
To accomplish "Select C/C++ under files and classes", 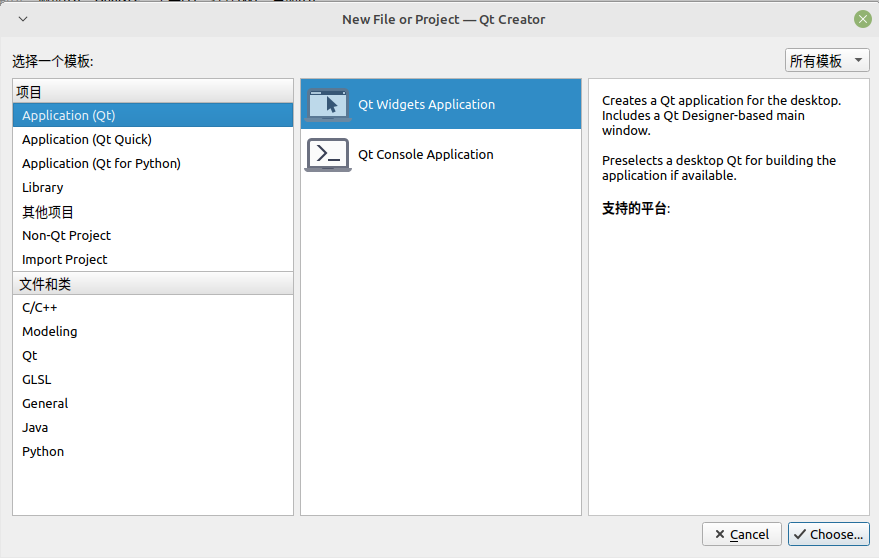I will [40, 308].
